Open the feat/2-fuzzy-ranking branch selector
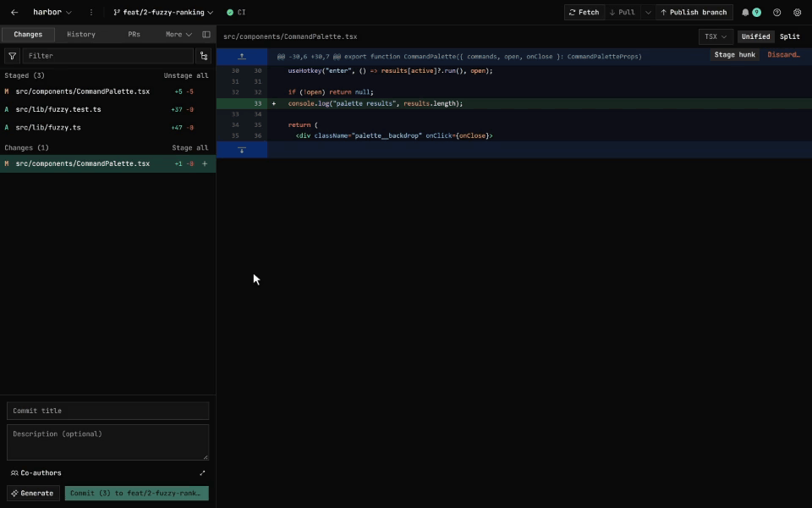 pyautogui.click(x=163, y=13)
